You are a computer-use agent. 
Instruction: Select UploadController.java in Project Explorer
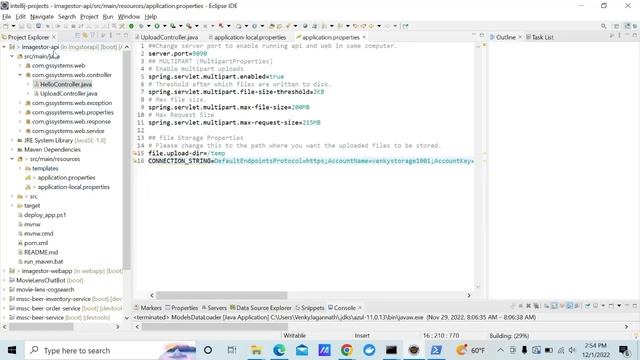pos(69,94)
